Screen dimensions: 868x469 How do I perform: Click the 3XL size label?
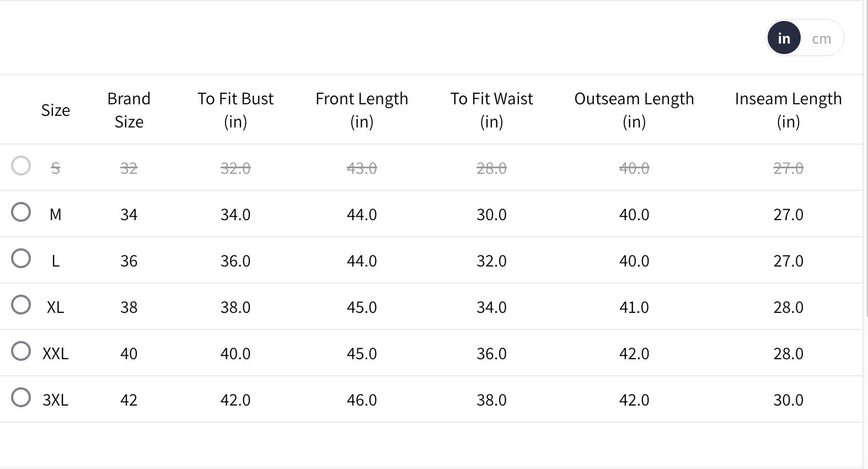click(56, 400)
